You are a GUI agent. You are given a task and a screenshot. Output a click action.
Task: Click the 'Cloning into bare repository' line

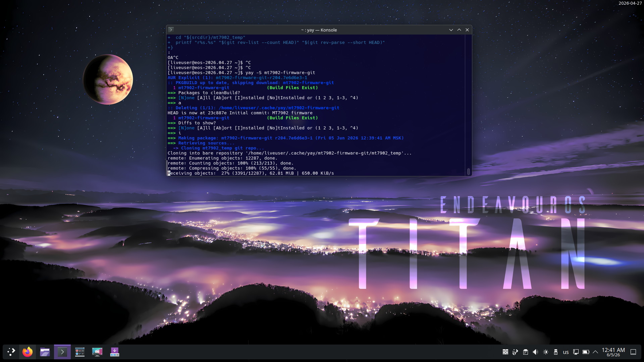click(290, 153)
